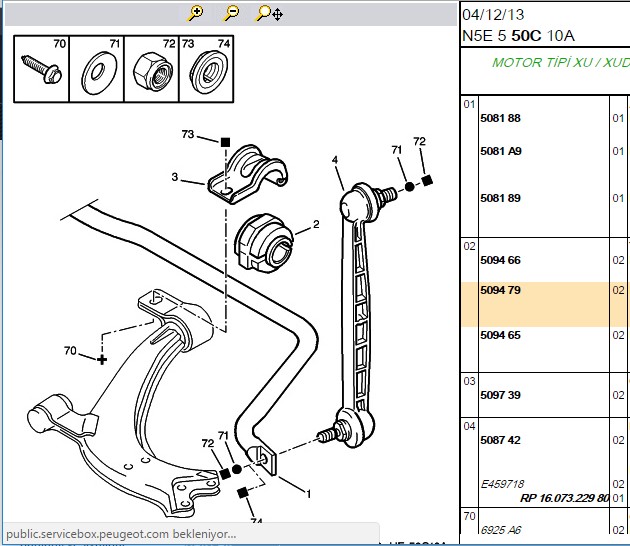Click flanged nut thumbnail numbered 73 74
Screen dimensions: 630x546
coord(206,69)
